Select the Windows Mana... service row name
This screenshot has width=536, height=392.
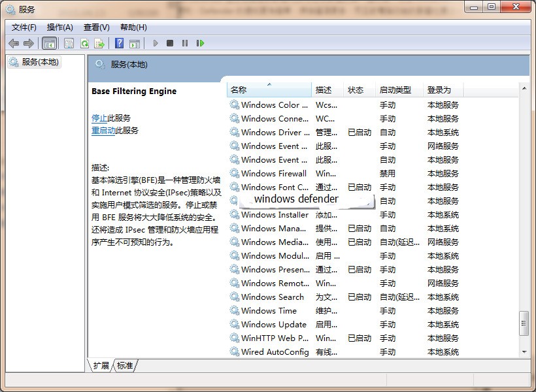273,228
